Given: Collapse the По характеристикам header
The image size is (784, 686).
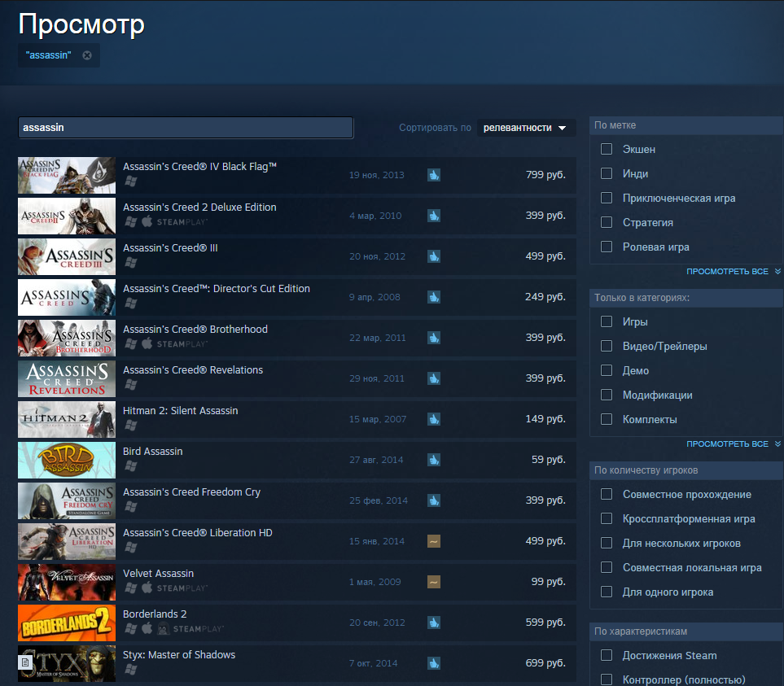Looking at the screenshot, I should tap(686, 631).
